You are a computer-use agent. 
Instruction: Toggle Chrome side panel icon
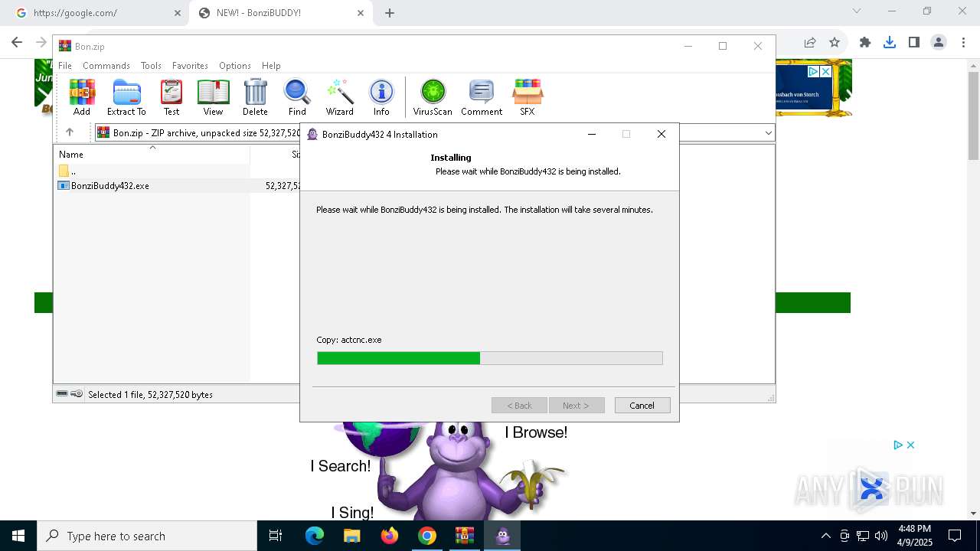tap(914, 42)
